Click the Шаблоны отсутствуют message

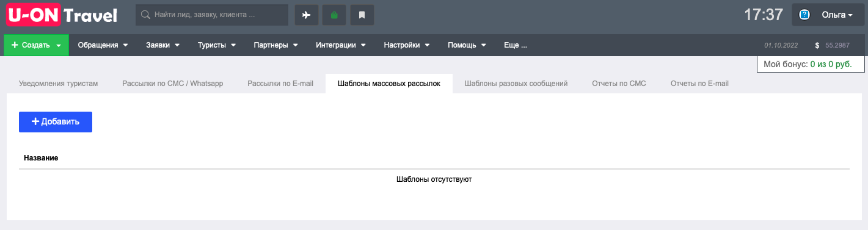click(x=434, y=179)
